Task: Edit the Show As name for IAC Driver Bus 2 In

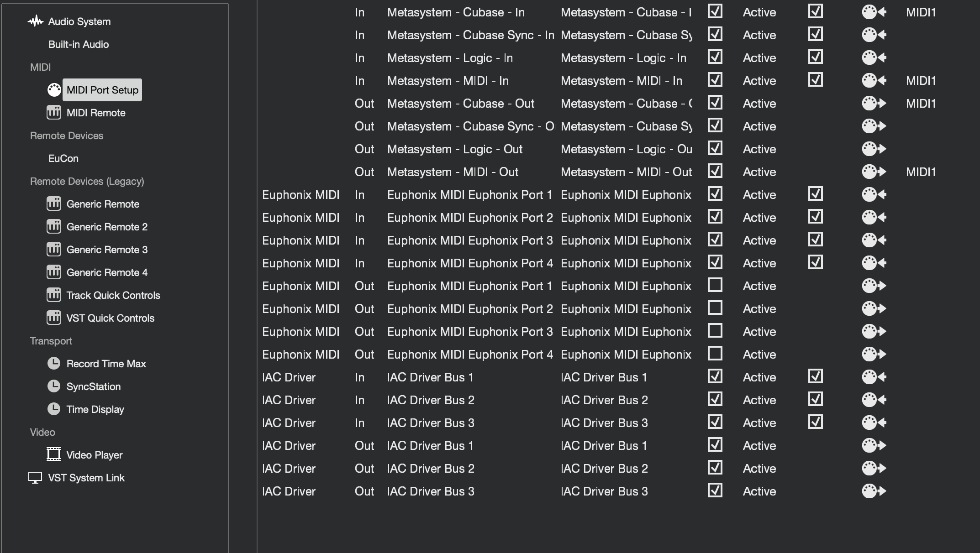Action: click(604, 400)
